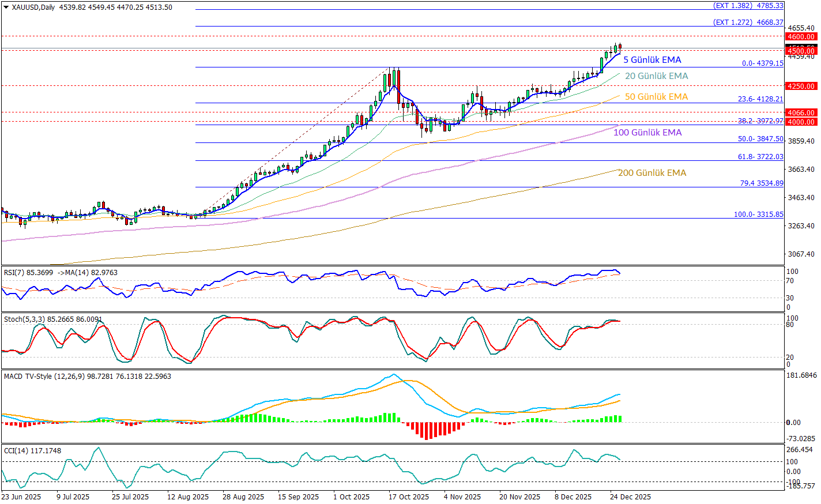
Task: Select the 61.8 Fibonacci level at 3722.03
Action: pyautogui.click(x=760, y=157)
